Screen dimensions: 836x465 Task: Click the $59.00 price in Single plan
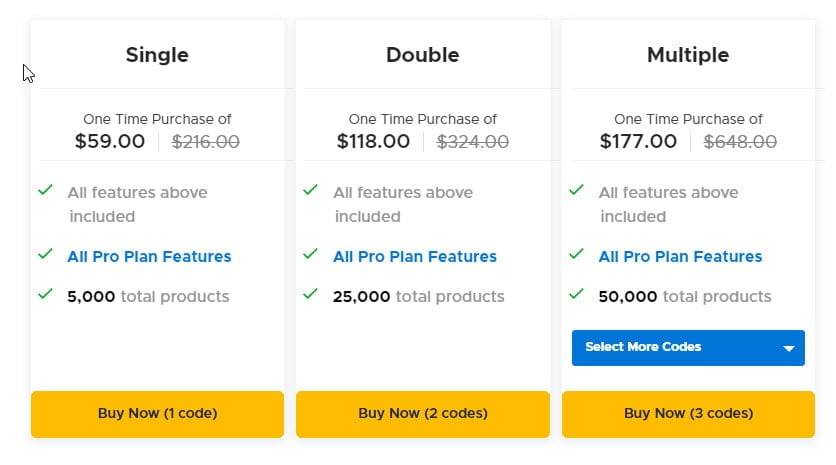pyautogui.click(x=110, y=142)
